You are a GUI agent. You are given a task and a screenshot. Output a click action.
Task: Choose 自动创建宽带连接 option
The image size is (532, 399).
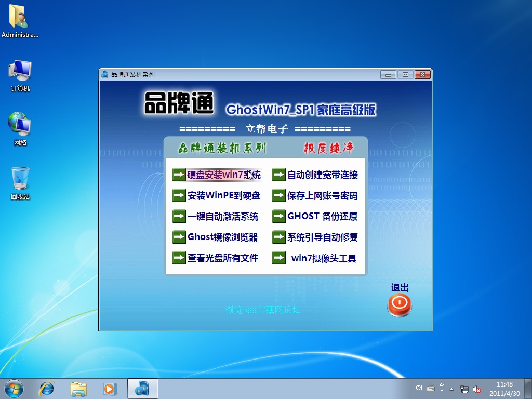tap(323, 175)
